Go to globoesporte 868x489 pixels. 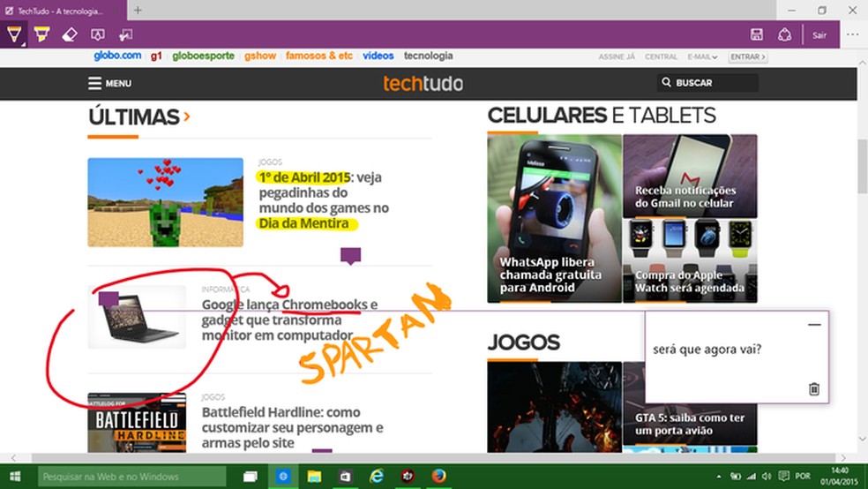click(x=203, y=56)
